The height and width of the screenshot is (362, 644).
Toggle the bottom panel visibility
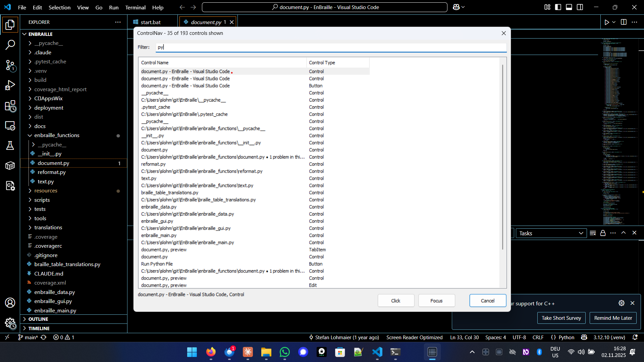pyautogui.click(x=569, y=7)
